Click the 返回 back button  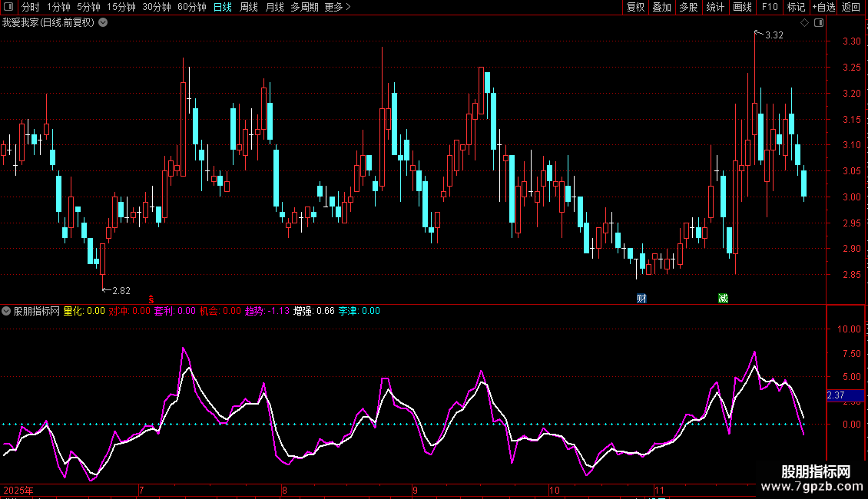[x=851, y=7]
